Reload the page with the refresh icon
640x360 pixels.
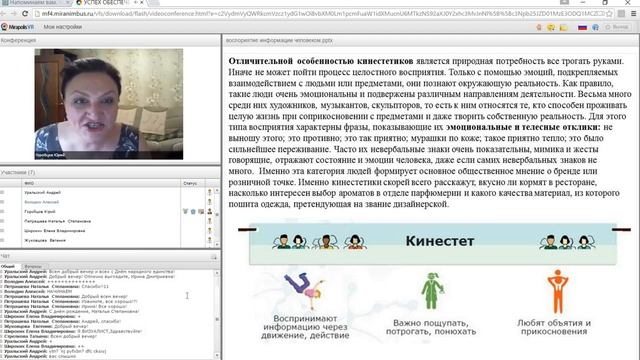coord(25,14)
